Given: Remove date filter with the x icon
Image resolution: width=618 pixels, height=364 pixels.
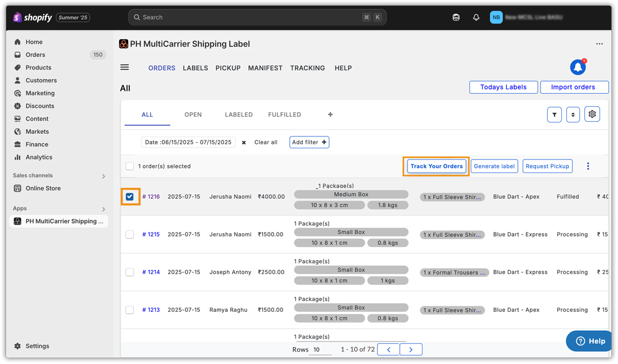Looking at the screenshot, I should click(x=244, y=143).
